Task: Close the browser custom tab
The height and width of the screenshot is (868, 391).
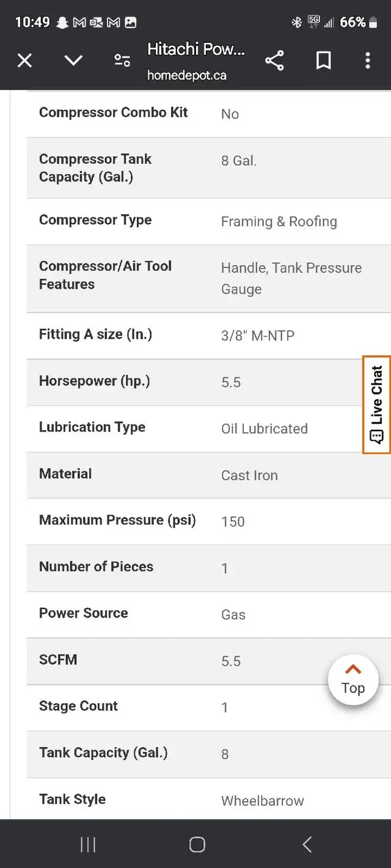Action: pos(24,60)
